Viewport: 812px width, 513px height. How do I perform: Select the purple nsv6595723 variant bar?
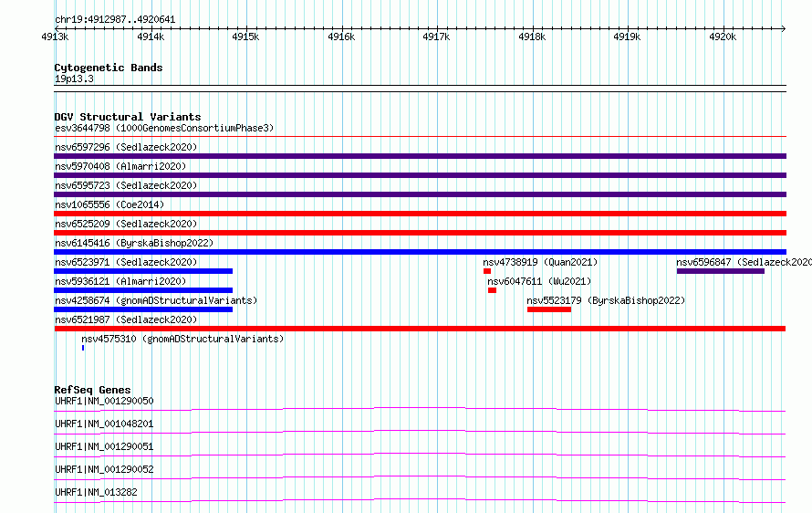click(x=420, y=194)
